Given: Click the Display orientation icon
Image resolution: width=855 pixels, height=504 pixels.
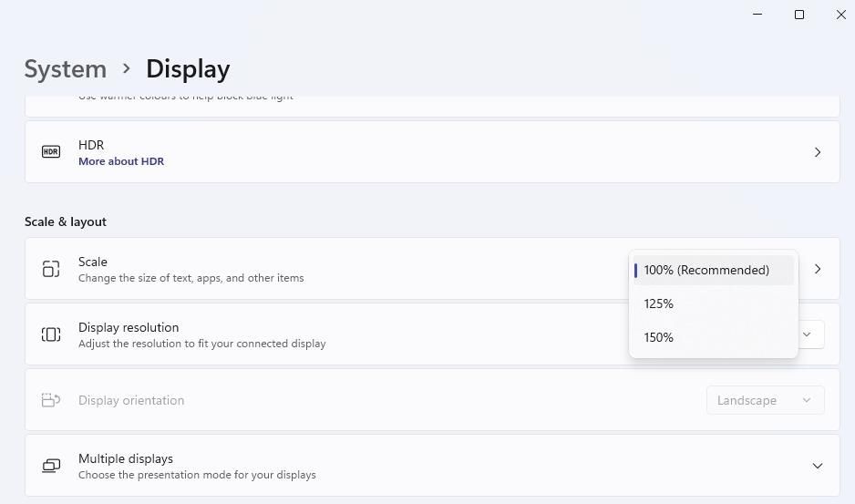Looking at the screenshot, I should click(x=51, y=400).
